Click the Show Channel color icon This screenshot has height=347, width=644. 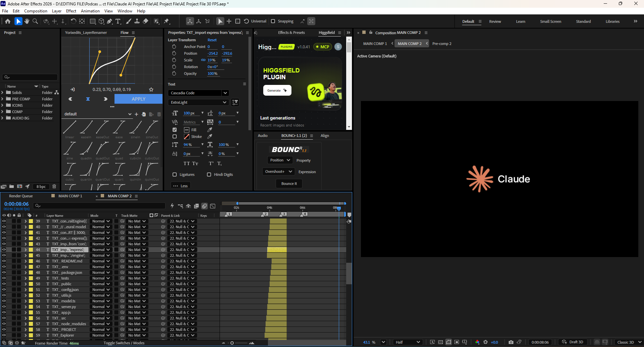(x=477, y=342)
